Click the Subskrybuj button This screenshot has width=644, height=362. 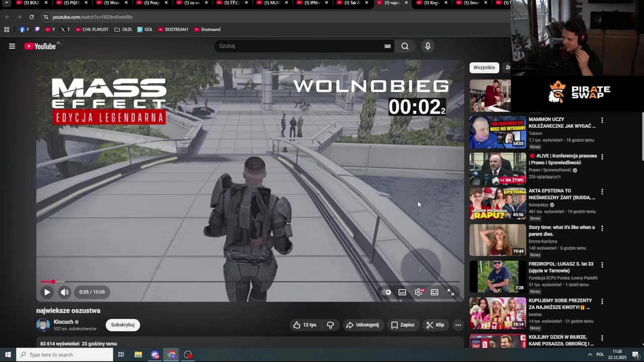click(123, 325)
